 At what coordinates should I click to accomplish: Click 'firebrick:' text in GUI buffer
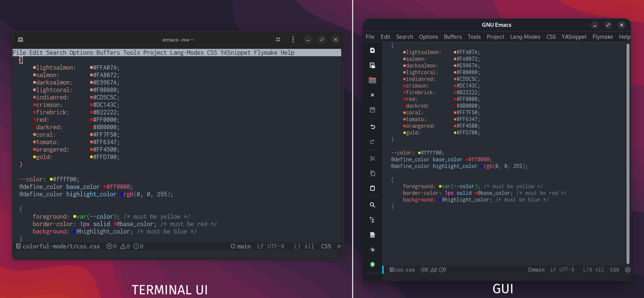421,92
